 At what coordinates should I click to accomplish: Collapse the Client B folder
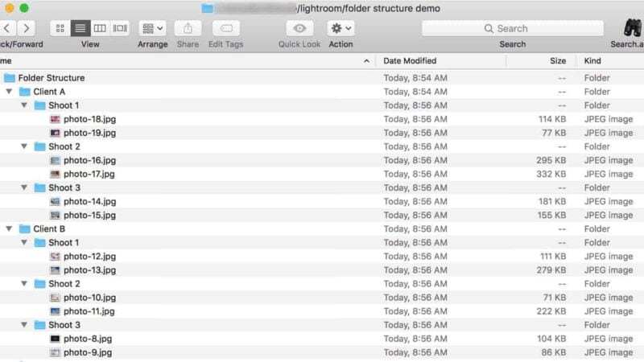[x=9, y=228]
